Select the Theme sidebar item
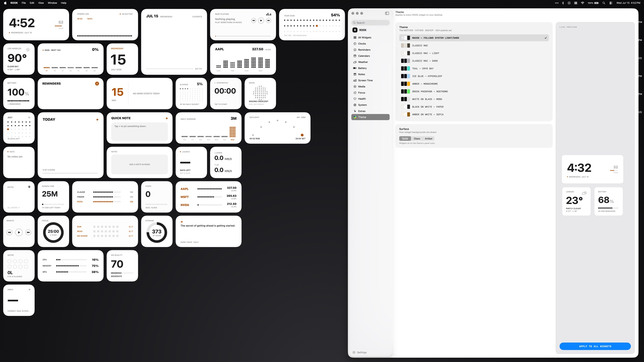This screenshot has width=644, height=362. point(370,117)
